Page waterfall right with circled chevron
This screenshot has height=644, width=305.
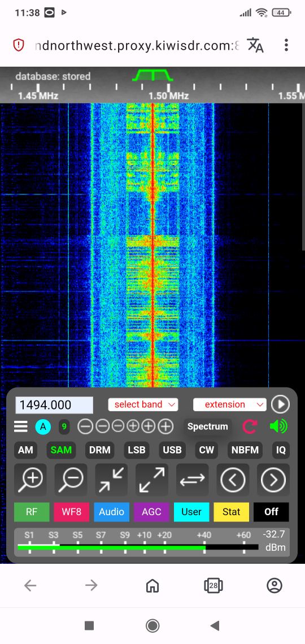click(273, 480)
